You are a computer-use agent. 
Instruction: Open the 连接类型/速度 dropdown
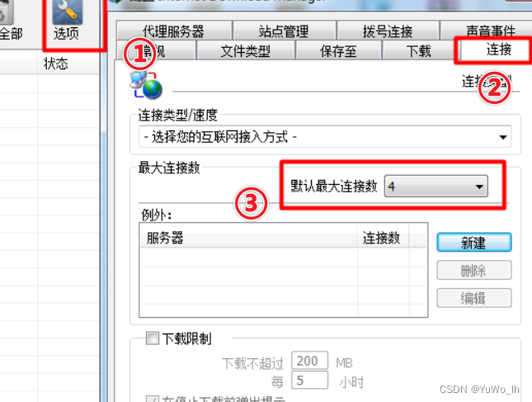(325, 137)
